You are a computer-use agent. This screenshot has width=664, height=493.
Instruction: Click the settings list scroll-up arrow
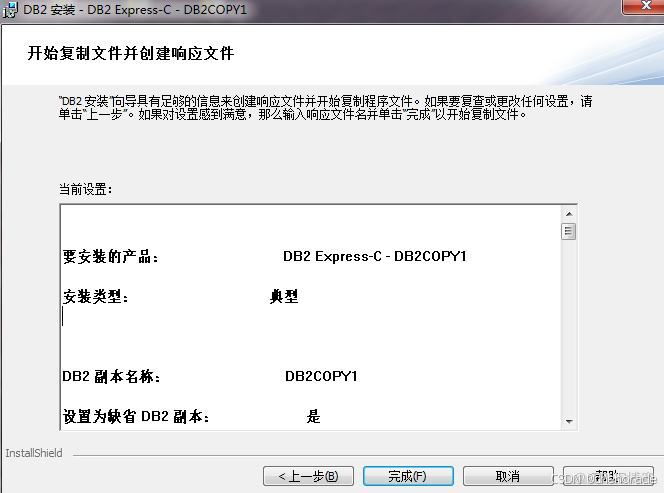(569, 214)
